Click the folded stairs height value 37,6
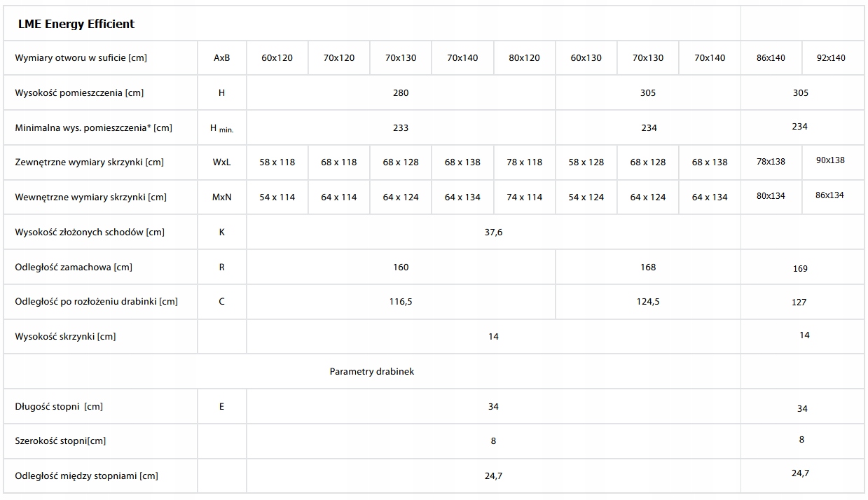The image size is (868, 500). (493, 232)
